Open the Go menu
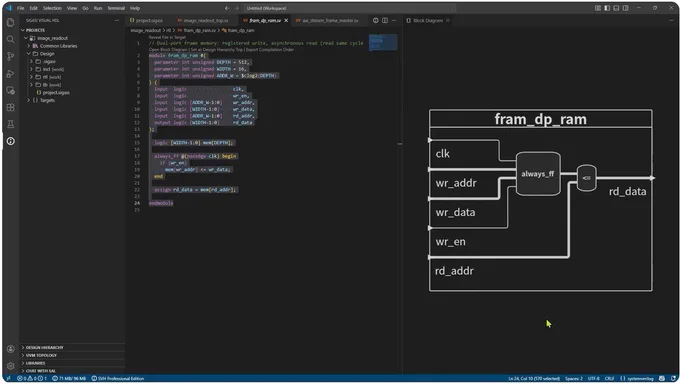Viewport: 680px width, 384px height. coord(85,8)
